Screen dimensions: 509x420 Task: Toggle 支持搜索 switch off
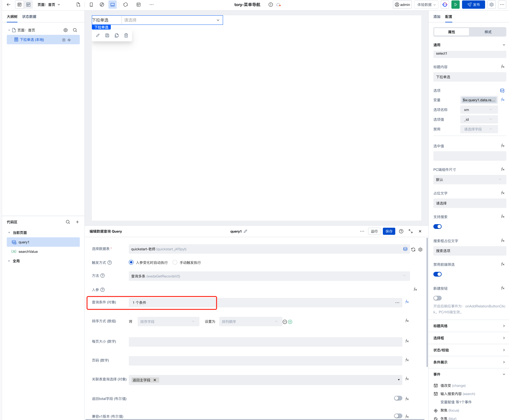point(437,226)
